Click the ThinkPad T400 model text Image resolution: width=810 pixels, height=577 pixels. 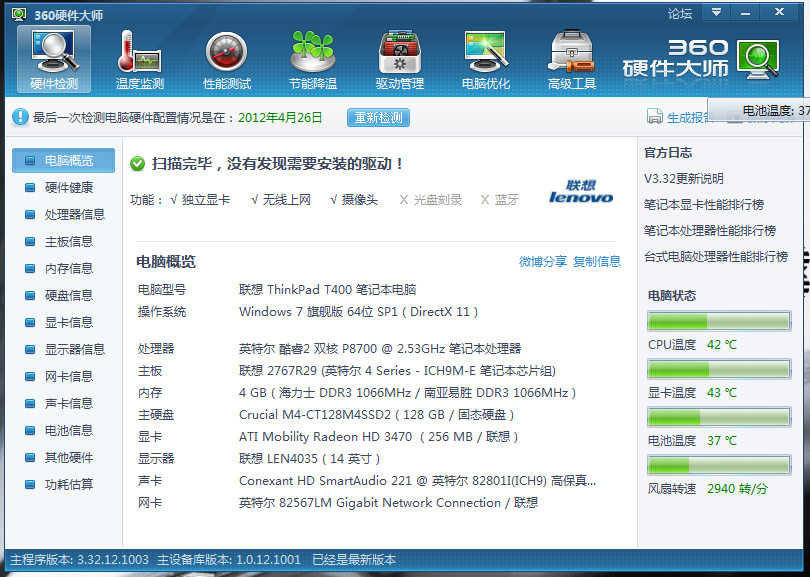pyautogui.click(x=328, y=290)
